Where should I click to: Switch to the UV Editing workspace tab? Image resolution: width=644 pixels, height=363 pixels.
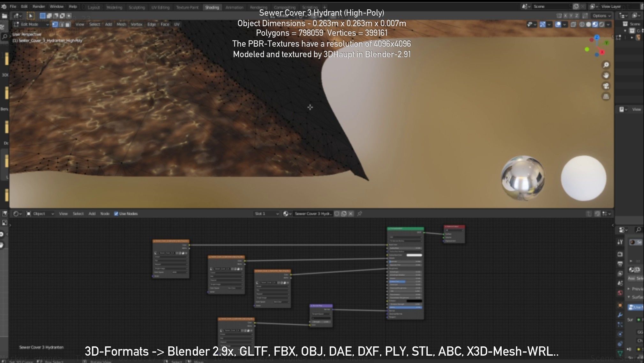tap(160, 7)
